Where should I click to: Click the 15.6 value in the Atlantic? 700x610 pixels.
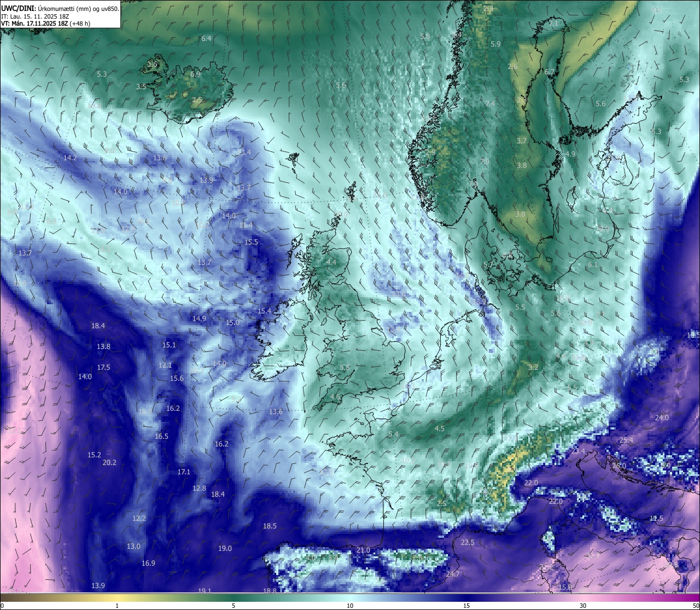pyautogui.click(x=177, y=379)
